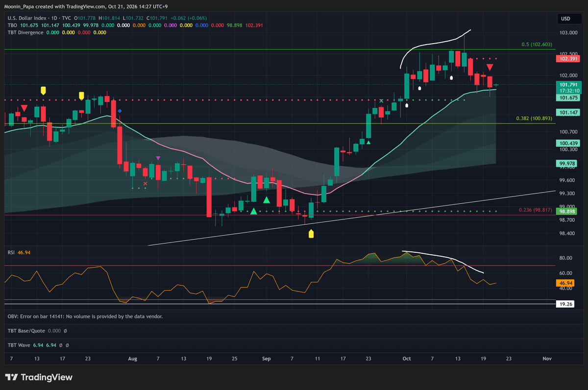Click the red 102.391 price-axis label
Viewport: 588px width, 390px height.
pyautogui.click(x=568, y=59)
